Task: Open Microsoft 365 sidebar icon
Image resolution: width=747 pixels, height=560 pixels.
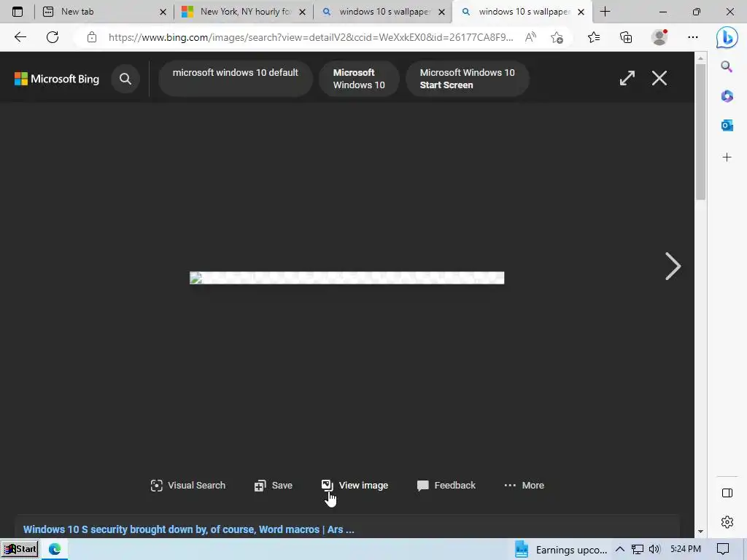Action: (x=727, y=96)
